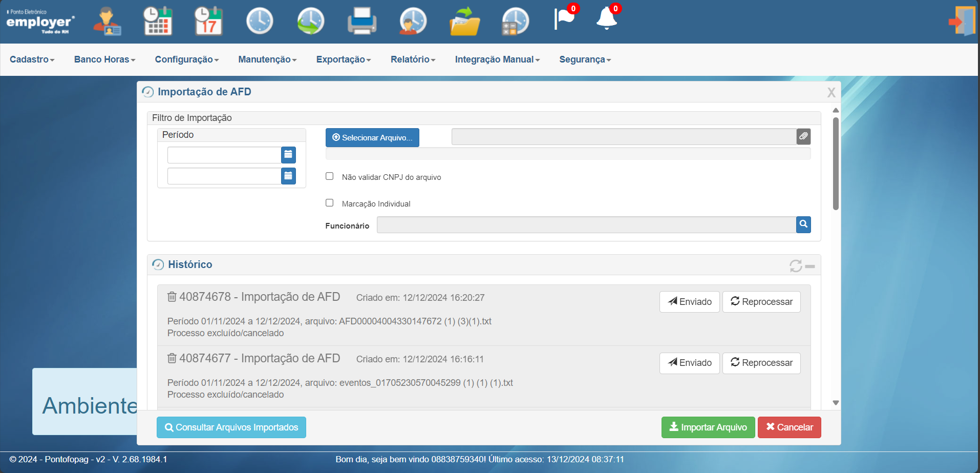Screen dimensions: 980x473
Task: Click the file upload progress bar
Action: click(568, 154)
